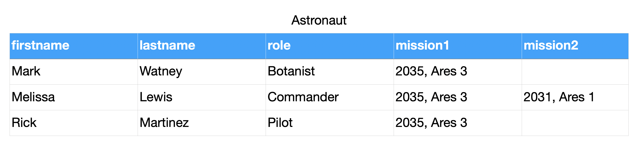The image size is (644, 150).
Task: Select the mission1 column header
Action: coord(422,46)
